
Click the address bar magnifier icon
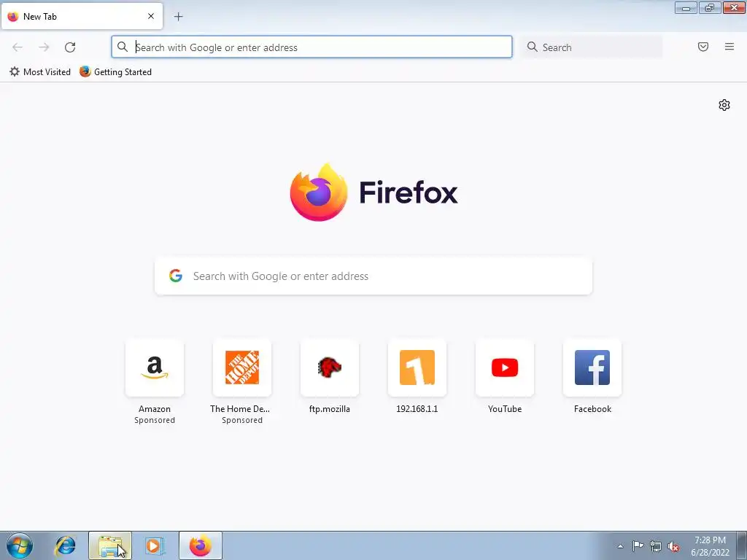pos(123,47)
